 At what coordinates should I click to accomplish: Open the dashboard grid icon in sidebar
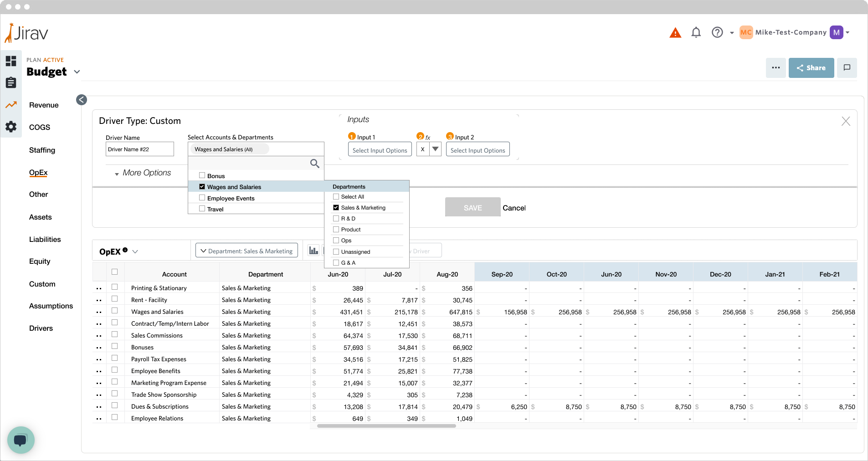tap(11, 61)
